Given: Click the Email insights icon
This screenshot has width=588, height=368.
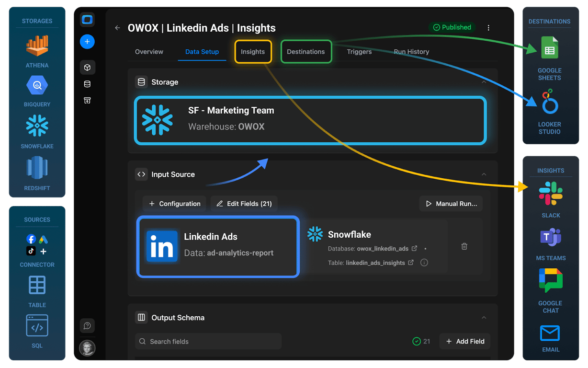Looking at the screenshot, I should coord(550,333).
